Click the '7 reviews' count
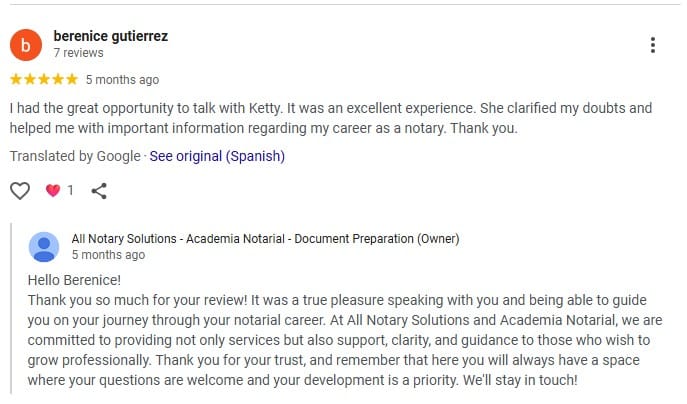Image resolution: width=687 pixels, height=404 pixels. tap(77, 53)
